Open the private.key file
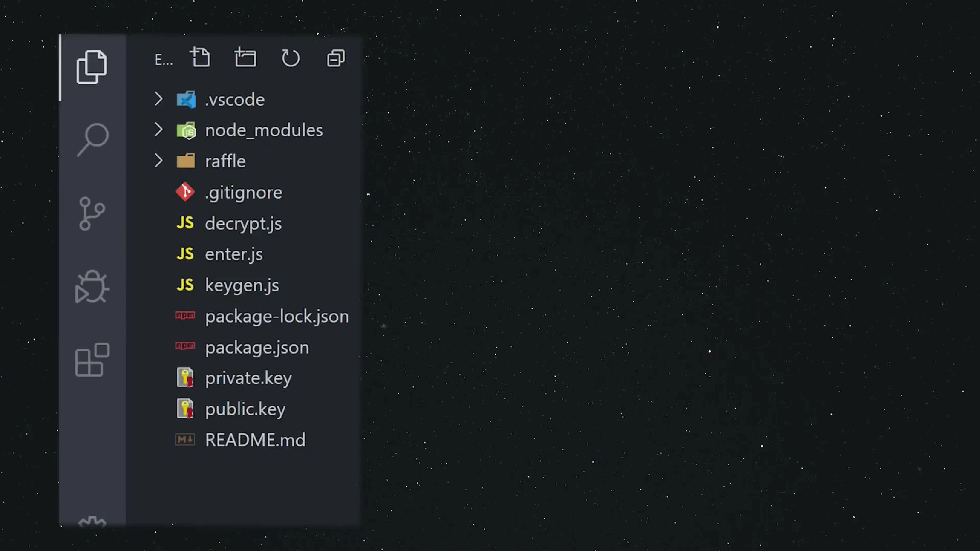The height and width of the screenshot is (551, 980). 248,378
